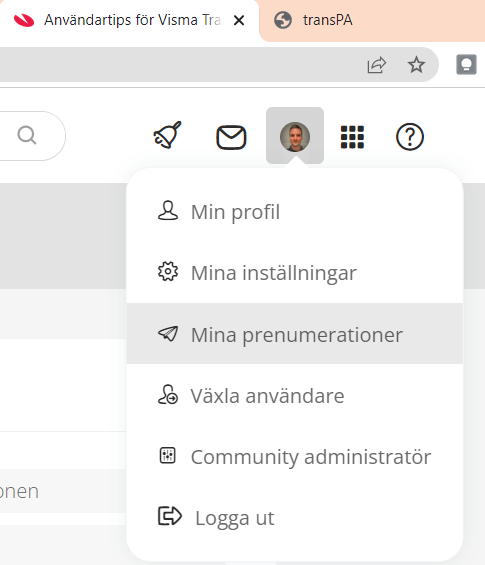485x565 pixels.
Task: Bookmark this page with the star icon
Action: pos(416,65)
